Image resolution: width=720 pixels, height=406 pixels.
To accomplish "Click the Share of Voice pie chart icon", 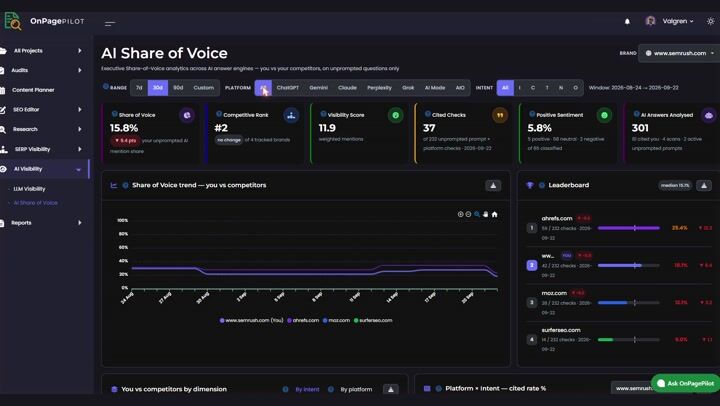I will pos(187,115).
